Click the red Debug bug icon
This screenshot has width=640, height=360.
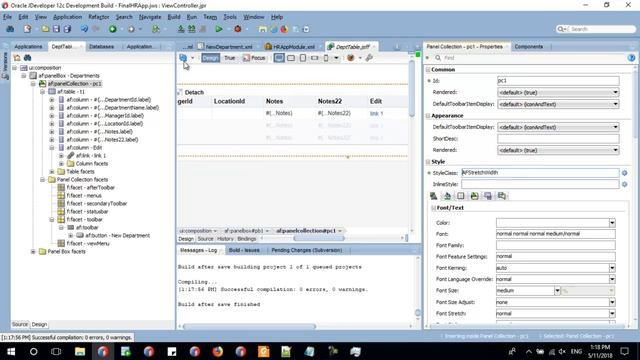(x=238, y=29)
